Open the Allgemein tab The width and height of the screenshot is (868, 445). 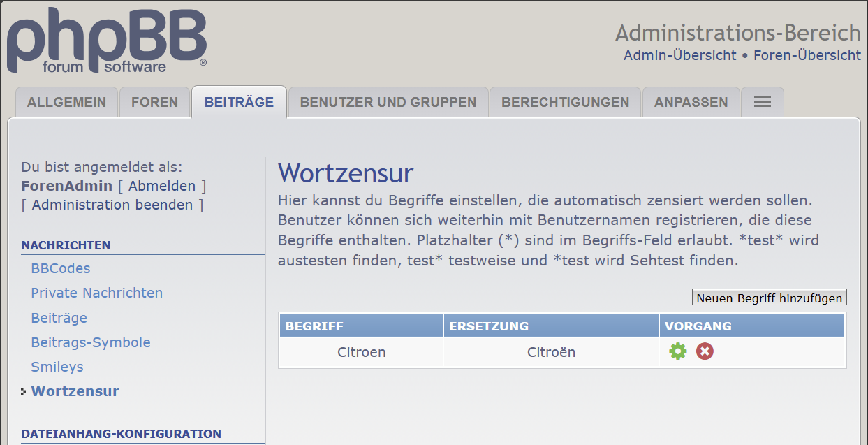66,102
